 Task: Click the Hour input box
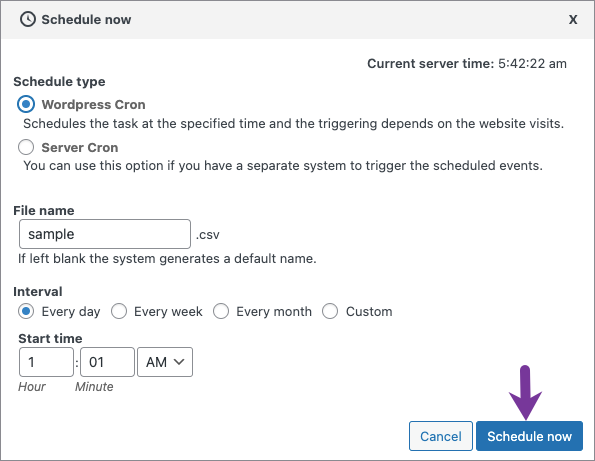click(x=46, y=362)
